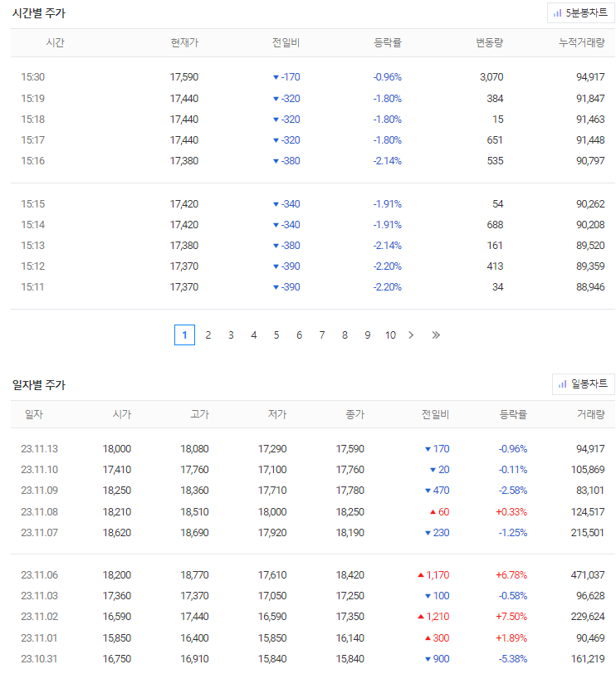
Task: Click the 변동량 column header
Action: click(x=489, y=42)
